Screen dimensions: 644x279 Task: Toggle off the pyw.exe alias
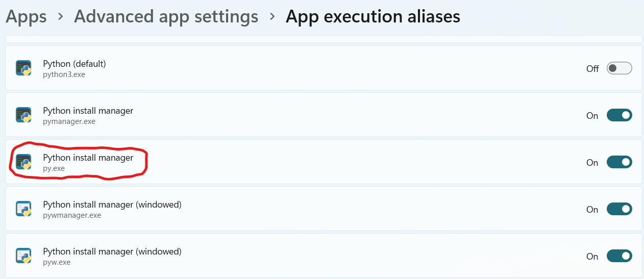[x=619, y=256]
